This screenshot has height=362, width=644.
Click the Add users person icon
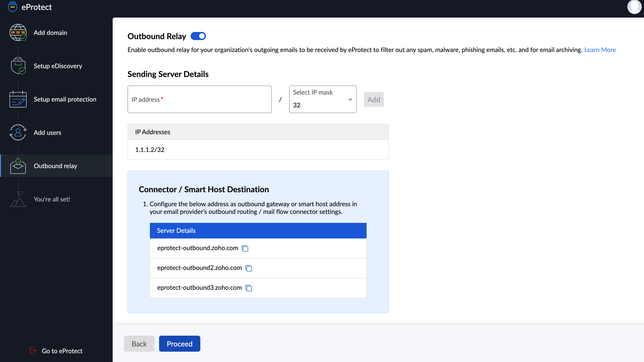(18, 132)
